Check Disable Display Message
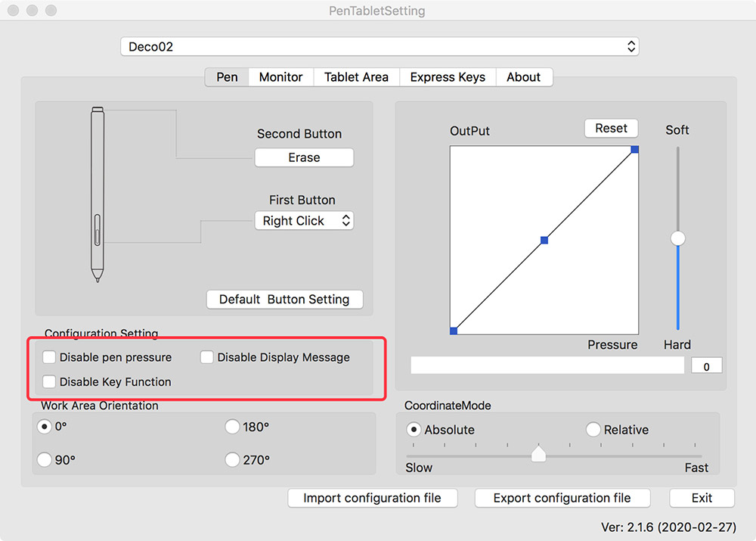The image size is (756, 541). [207, 357]
